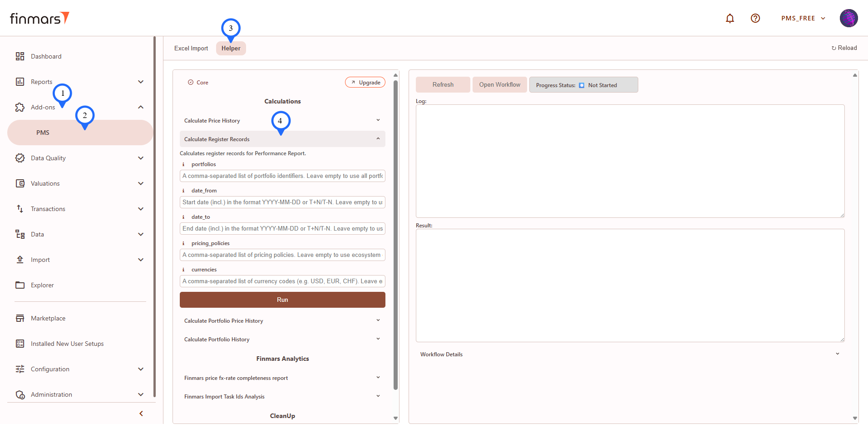Click the Upgrade button
Image resolution: width=868 pixels, height=433 pixels.
365,82
